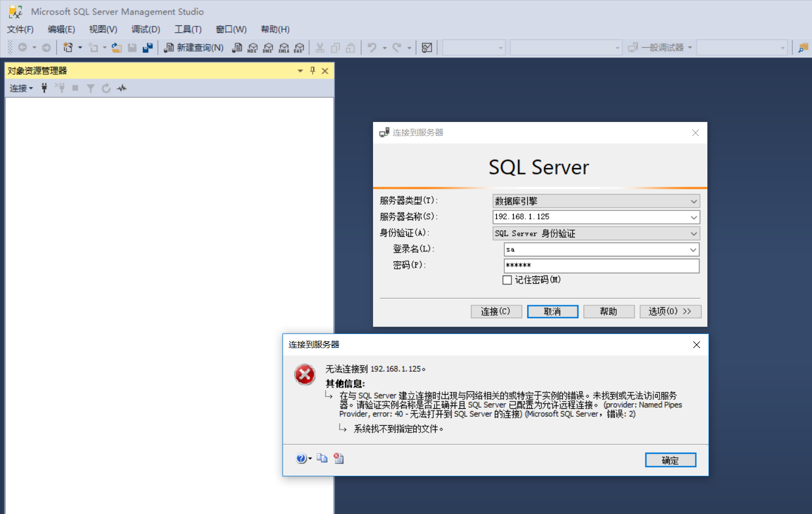Click the 连接(C) connect button
Image resolution: width=812 pixels, height=514 pixels.
pos(496,311)
